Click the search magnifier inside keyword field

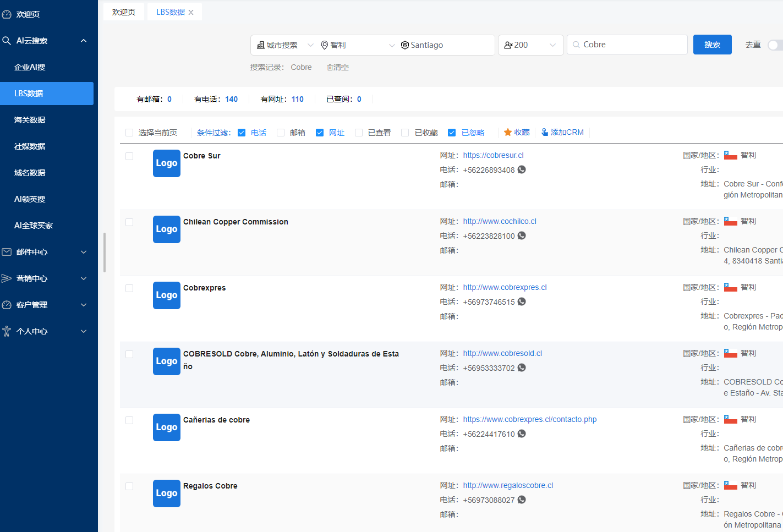(576, 45)
